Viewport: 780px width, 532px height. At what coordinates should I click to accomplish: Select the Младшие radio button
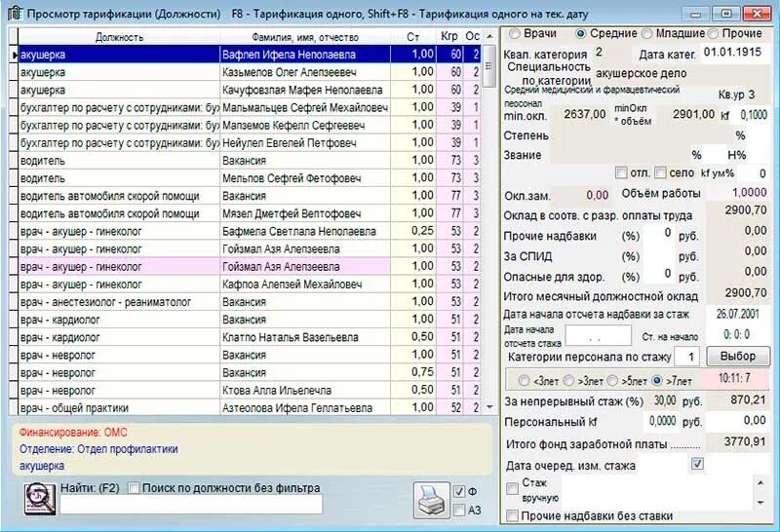tap(646, 34)
